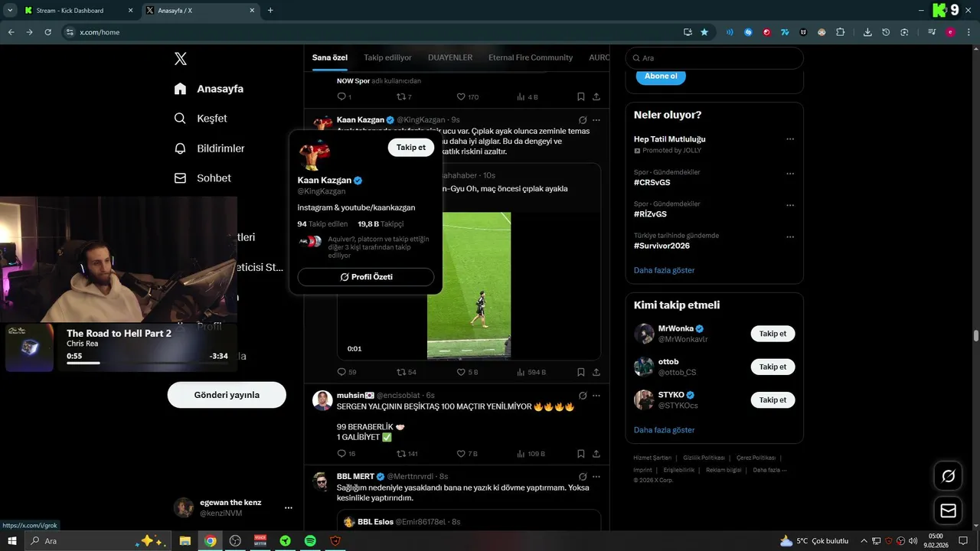Image resolution: width=980 pixels, height=551 pixels.
Task: Open the floating messages envelope button
Action: [x=948, y=510]
